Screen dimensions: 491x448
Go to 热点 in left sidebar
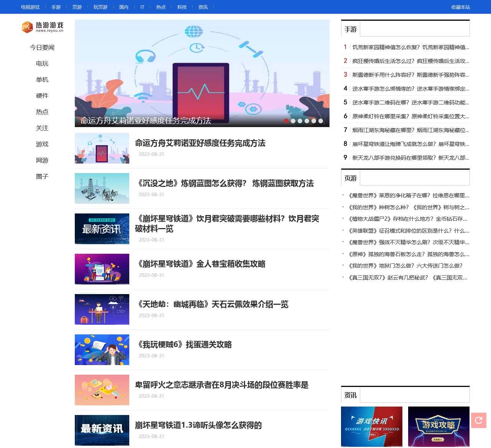click(42, 112)
